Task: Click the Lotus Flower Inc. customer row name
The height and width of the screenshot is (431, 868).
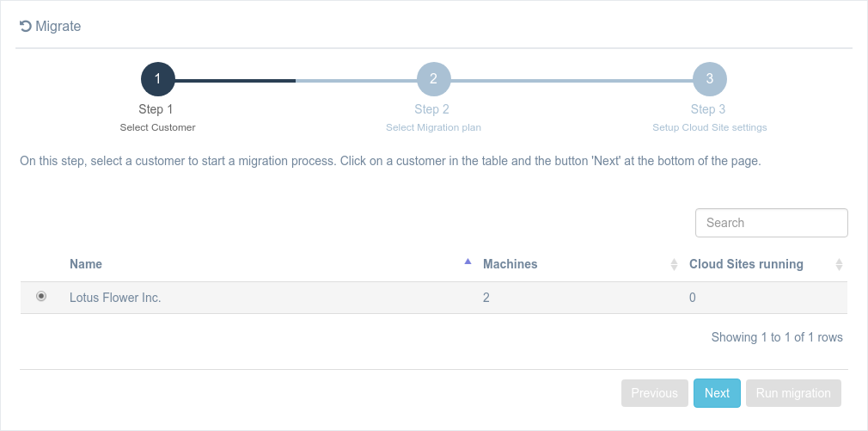Action: pyautogui.click(x=115, y=298)
